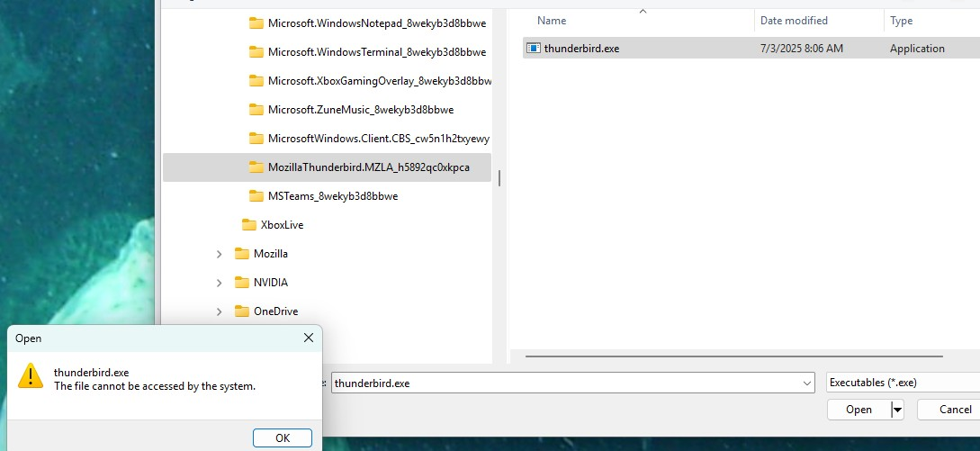Click the XboxLive folder icon
The image size is (980, 451).
click(x=249, y=224)
